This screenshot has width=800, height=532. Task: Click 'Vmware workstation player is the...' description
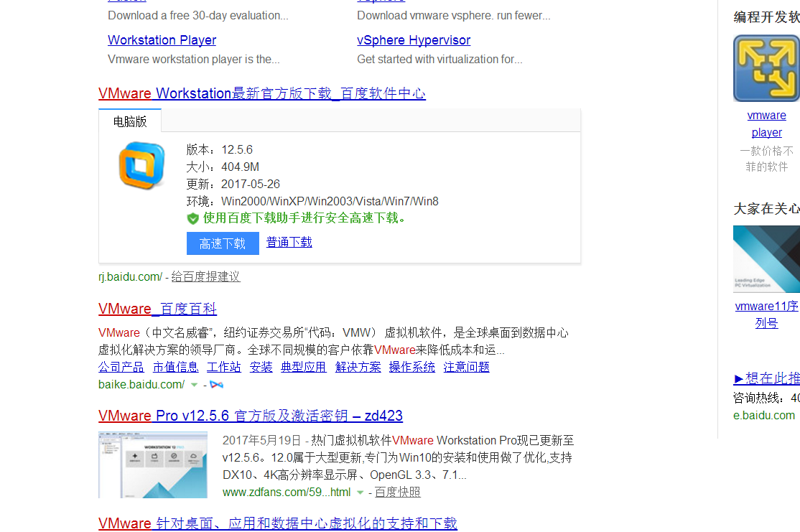tap(194, 59)
